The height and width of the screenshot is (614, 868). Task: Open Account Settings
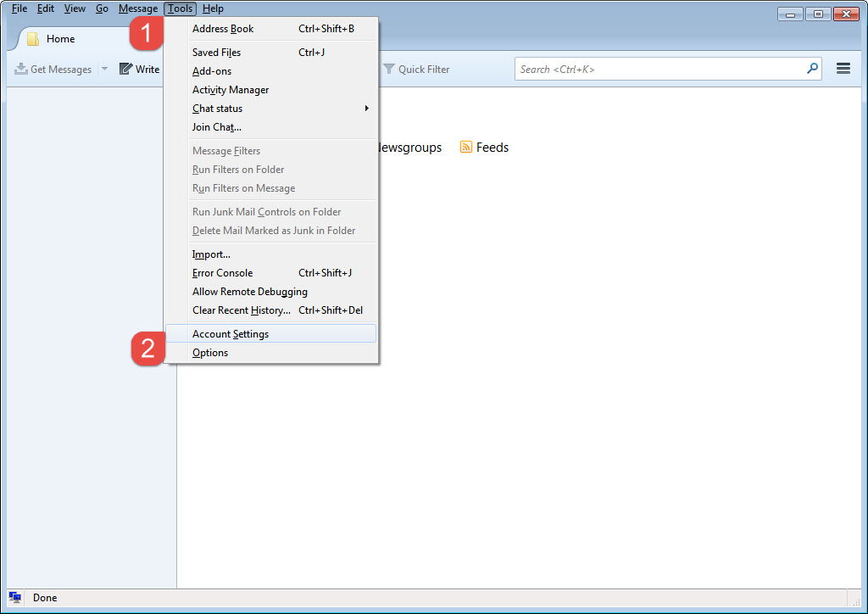point(271,334)
